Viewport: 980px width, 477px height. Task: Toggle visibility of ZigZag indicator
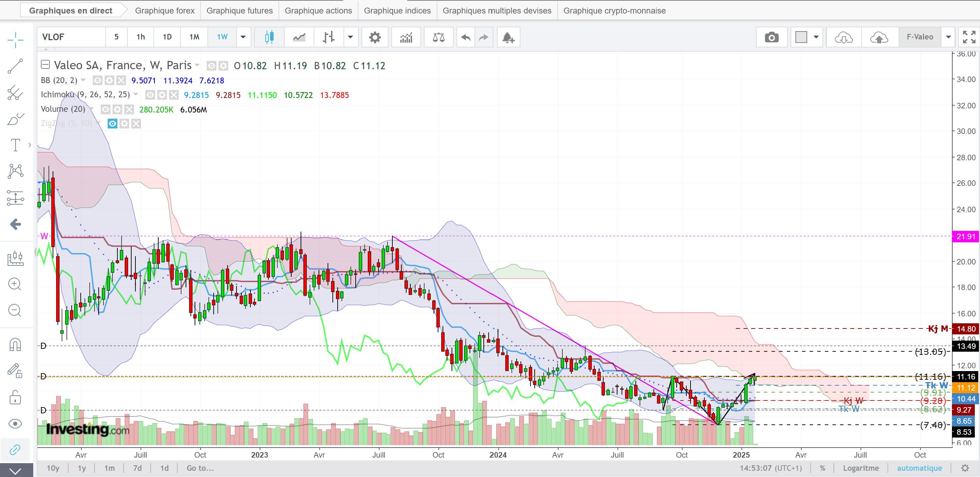pos(112,124)
